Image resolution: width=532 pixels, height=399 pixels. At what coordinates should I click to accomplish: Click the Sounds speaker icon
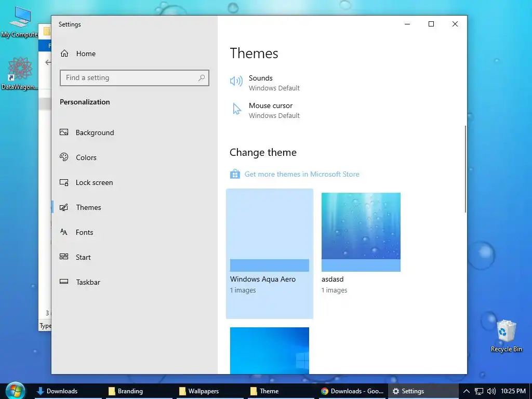(236, 81)
